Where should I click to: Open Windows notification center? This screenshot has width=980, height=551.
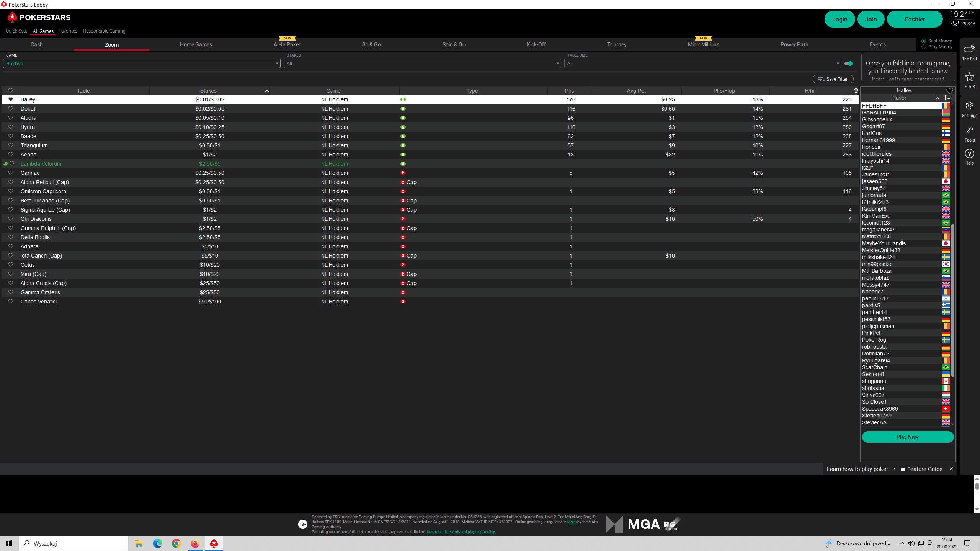click(967, 543)
